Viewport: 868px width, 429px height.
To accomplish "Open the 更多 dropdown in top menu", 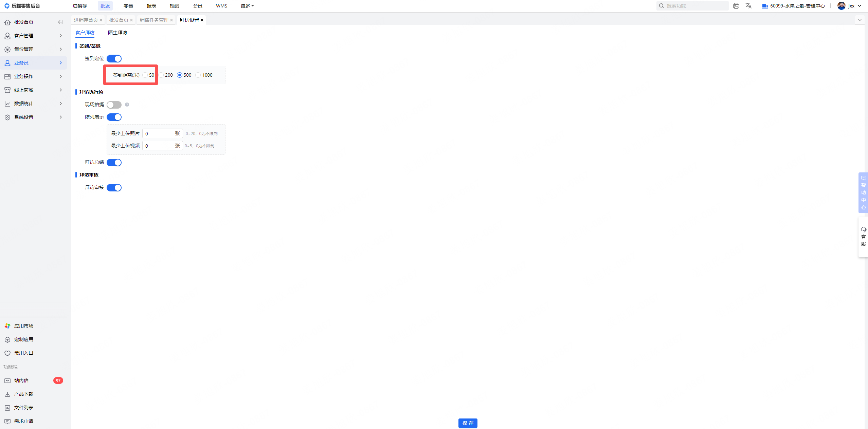I will [247, 6].
